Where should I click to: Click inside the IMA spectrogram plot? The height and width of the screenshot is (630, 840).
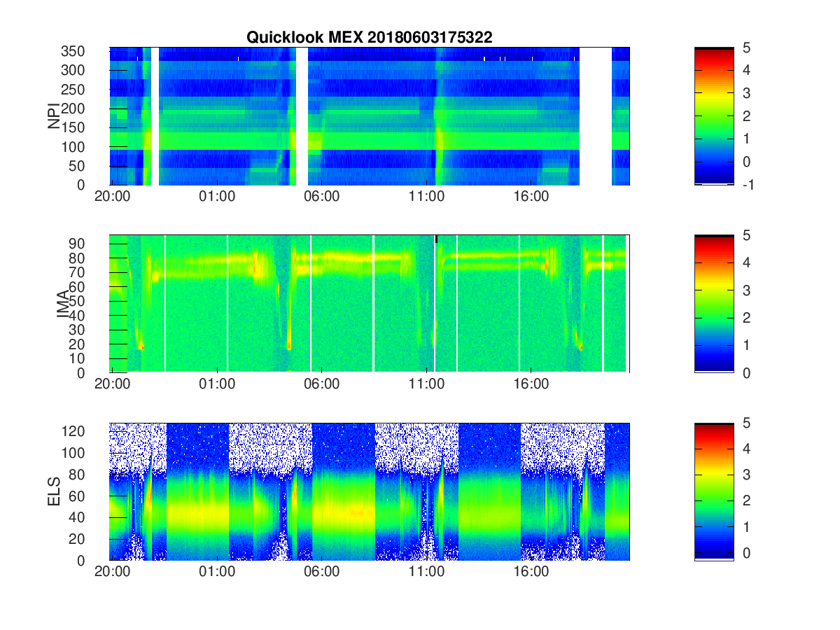coord(370,304)
